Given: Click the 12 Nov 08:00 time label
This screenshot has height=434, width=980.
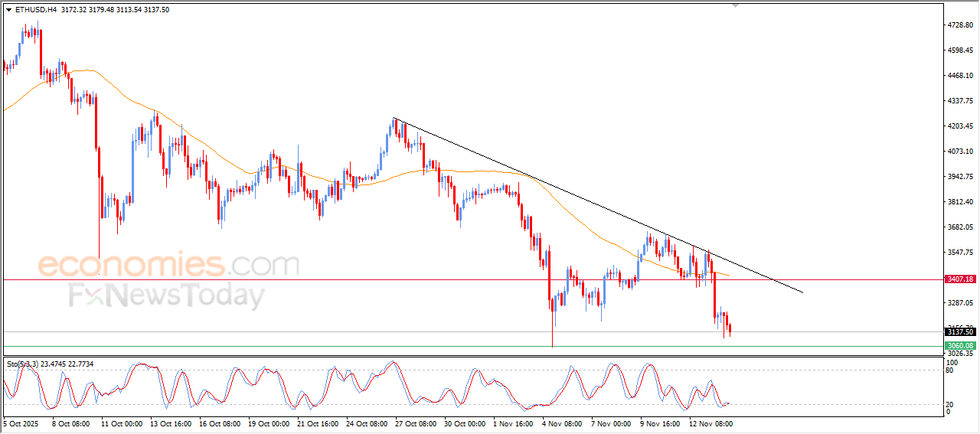Looking at the screenshot, I should (x=712, y=423).
